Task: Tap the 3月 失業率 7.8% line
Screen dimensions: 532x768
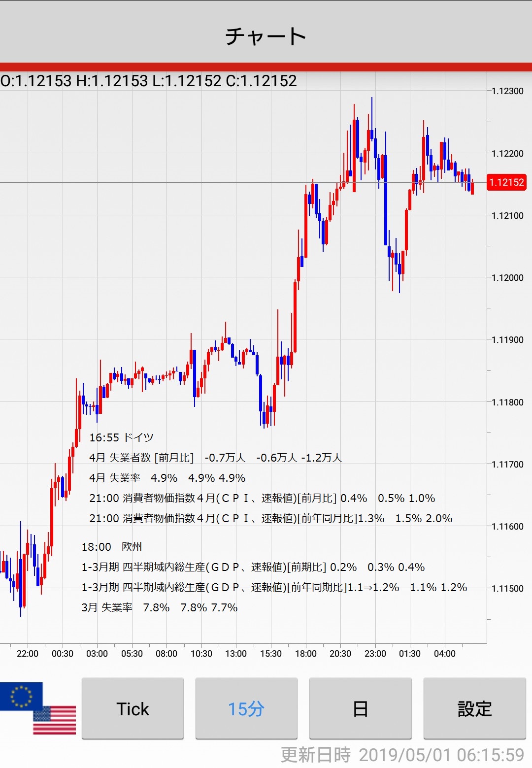Action: (x=159, y=607)
